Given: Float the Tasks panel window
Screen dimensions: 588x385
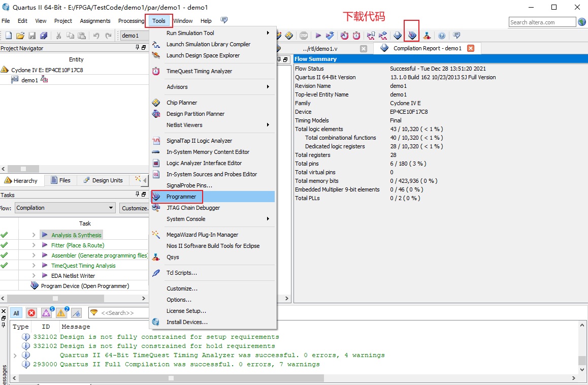Looking at the screenshot, I should [144, 195].
